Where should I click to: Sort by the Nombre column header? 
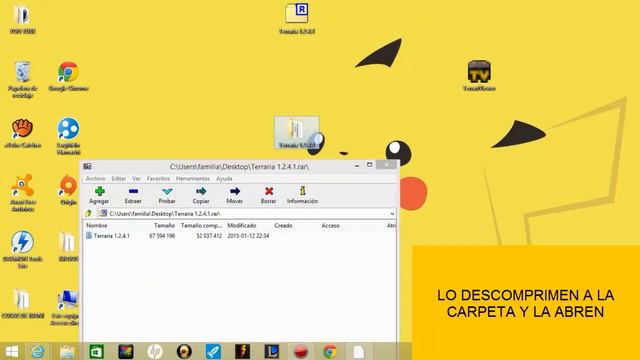[x=97, y=225]
